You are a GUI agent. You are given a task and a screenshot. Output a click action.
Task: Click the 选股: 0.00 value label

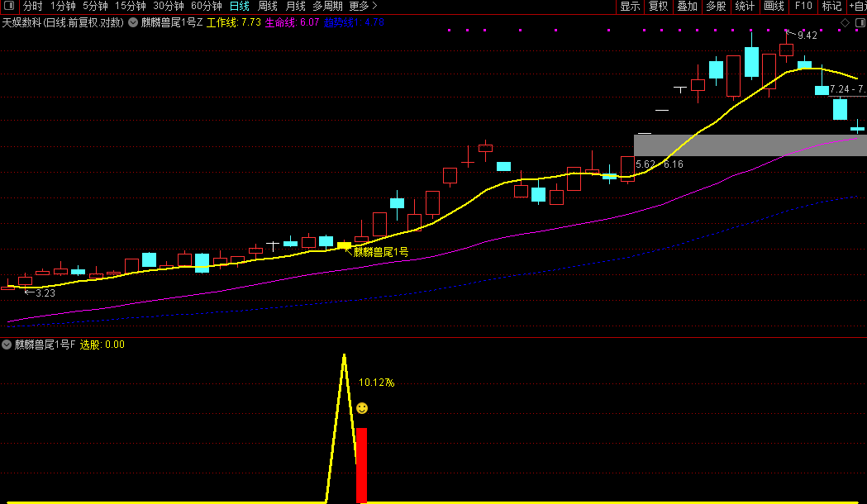pos(102,345)
